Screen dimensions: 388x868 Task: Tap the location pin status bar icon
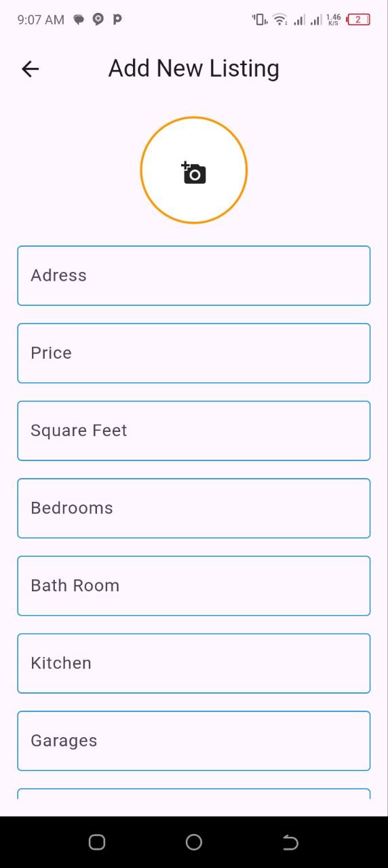tap(98, 20)
